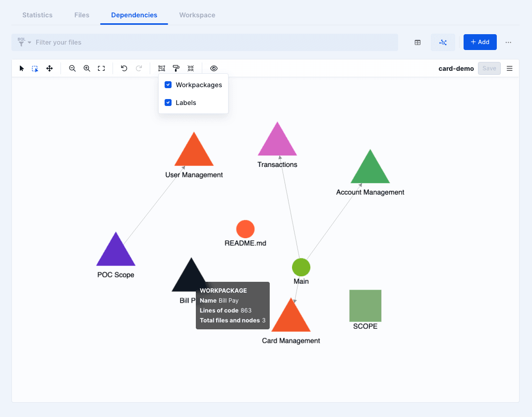Click the card-demo graph title
This screenshot has width=532, height=417.
(456, 68)
